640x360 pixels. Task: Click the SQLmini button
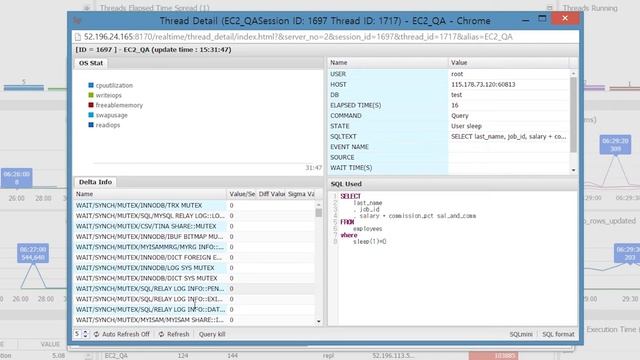point(521,334)
